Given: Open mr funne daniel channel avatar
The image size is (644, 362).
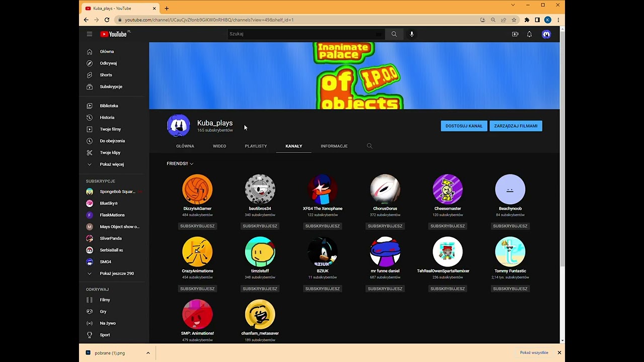Looking at the screenshot, I should [x=385, y=251].
